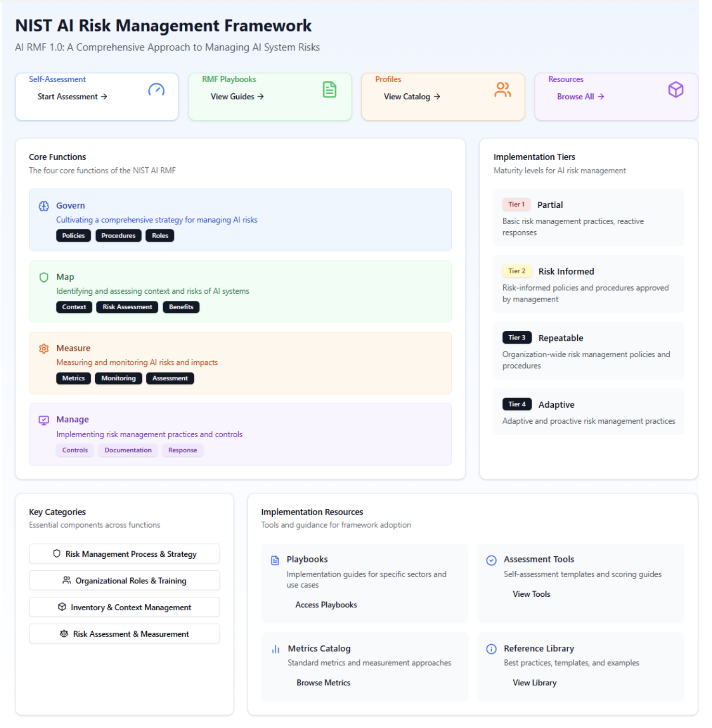Viewport: 712px width, 728px height.
Task: Click the Assessment Tools title
Action: point(539,560)
